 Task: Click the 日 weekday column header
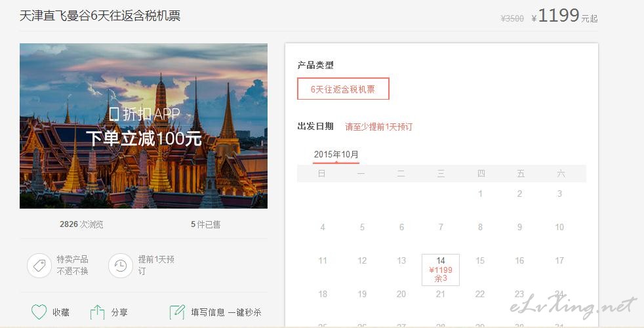(x=321, y=173)
